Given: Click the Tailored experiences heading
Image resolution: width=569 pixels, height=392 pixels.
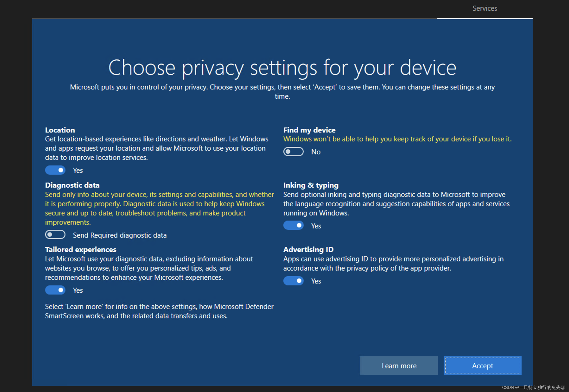Looking at the screenshot, I should coord(81,250).
